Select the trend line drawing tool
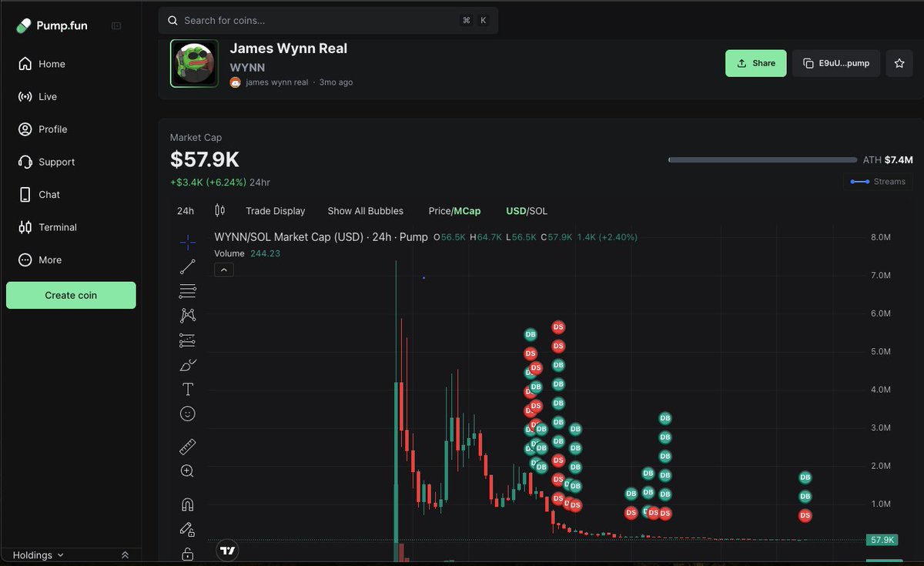Image resolution: width=924 pixels, height=566 pixels. [187, 267]
